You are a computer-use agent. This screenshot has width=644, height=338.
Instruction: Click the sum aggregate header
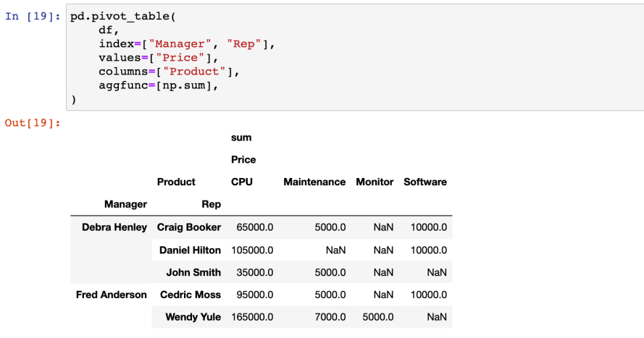click(x=241, y=137)
